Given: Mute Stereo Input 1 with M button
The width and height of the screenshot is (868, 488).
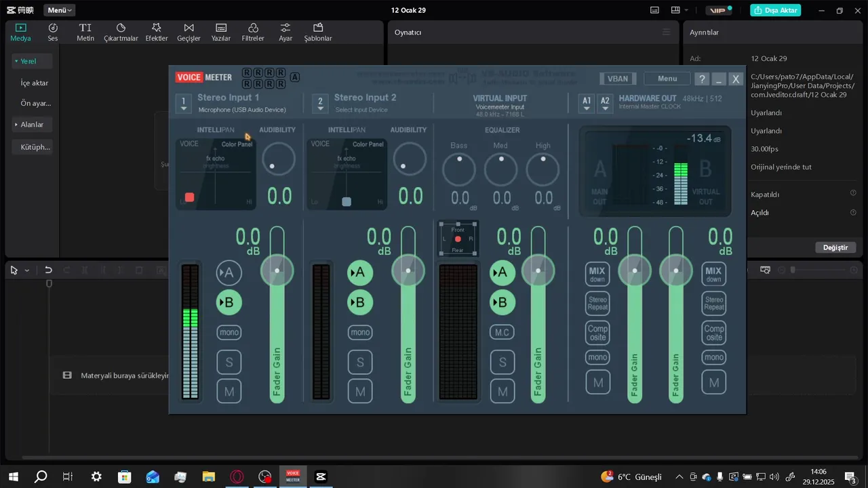Looking at the screenshot, I should tap(229, 391).
